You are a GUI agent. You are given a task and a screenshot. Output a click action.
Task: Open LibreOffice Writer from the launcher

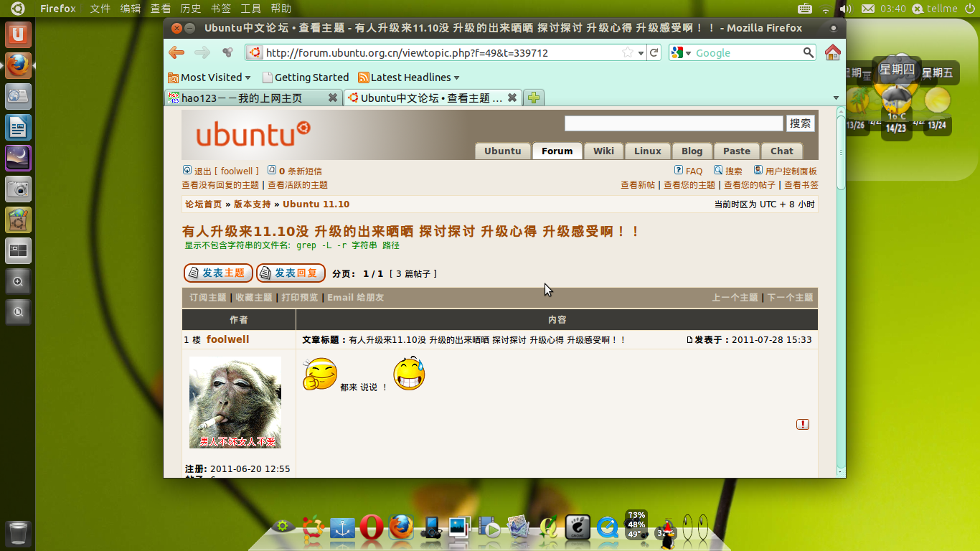(x=18, y=128)
